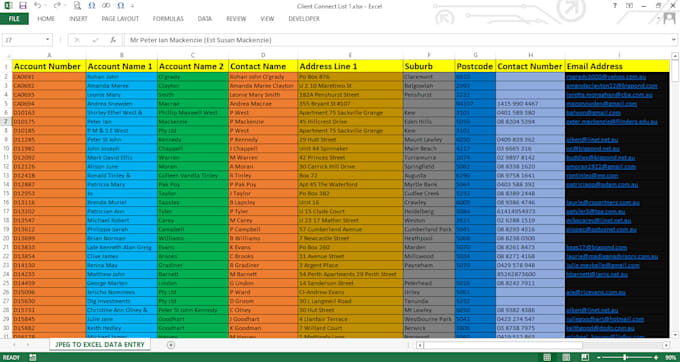Open the Redo history dropdown arrow

tap(66, 6)
